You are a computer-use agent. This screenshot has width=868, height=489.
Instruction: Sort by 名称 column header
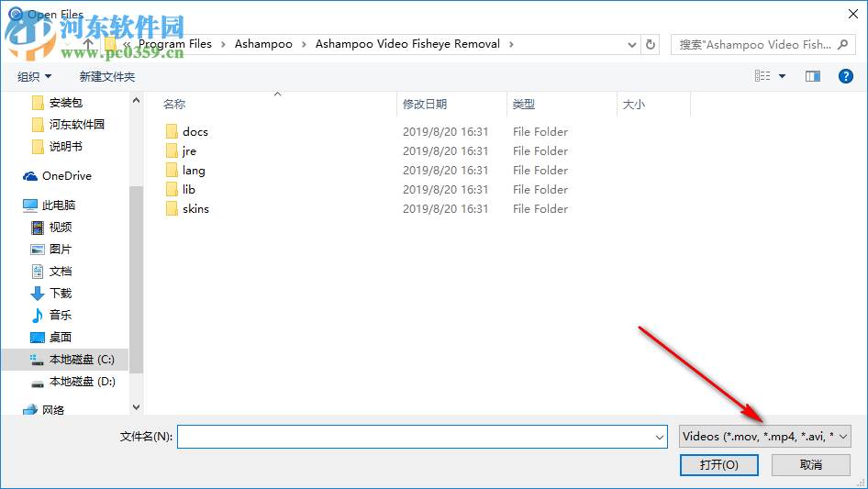(173, 104)
